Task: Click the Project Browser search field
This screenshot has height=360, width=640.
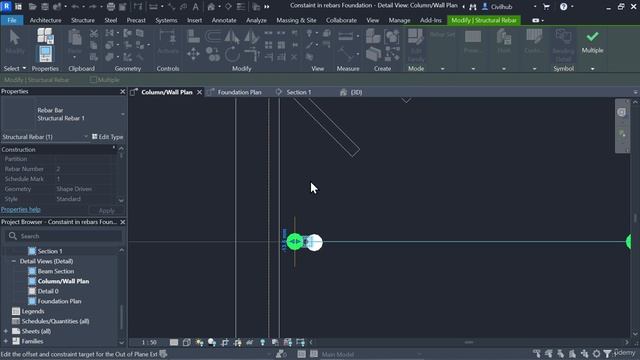Action: [x=64, y=236]
